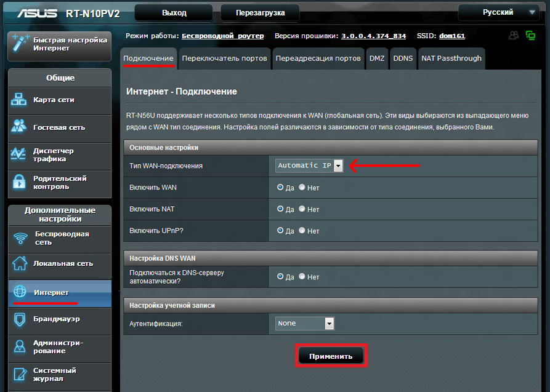Viewport: 550px width, 392px height.
Task: Open the Русский language dropdown
Action: (499, 12)
